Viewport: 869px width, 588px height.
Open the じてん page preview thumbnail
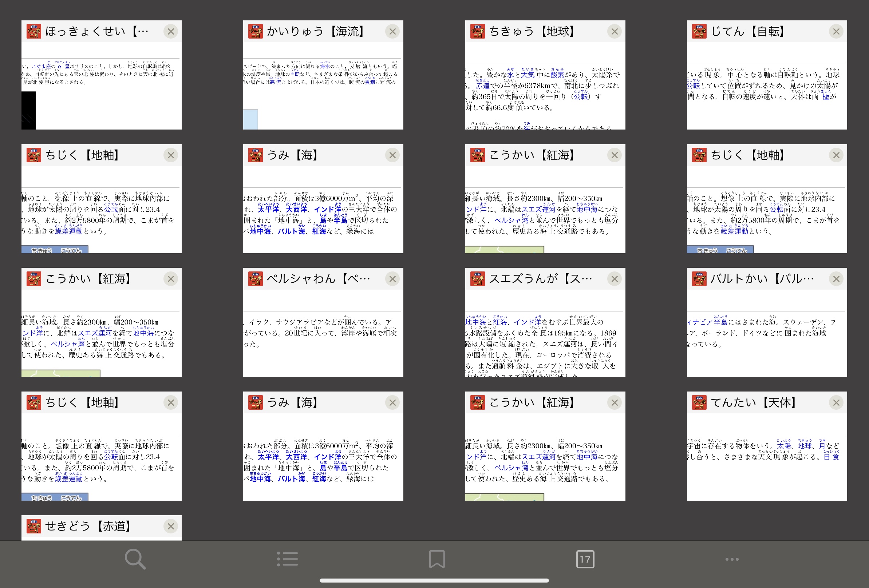(767, 86)
